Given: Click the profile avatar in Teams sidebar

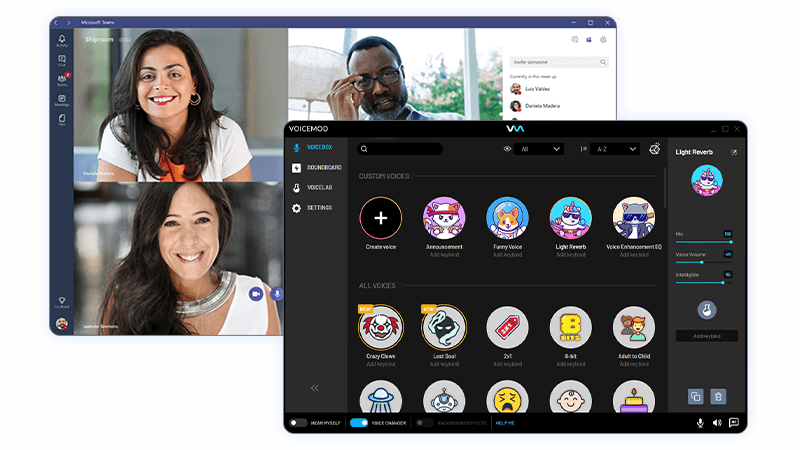Looking at the screenshot, I should point(62,323).
